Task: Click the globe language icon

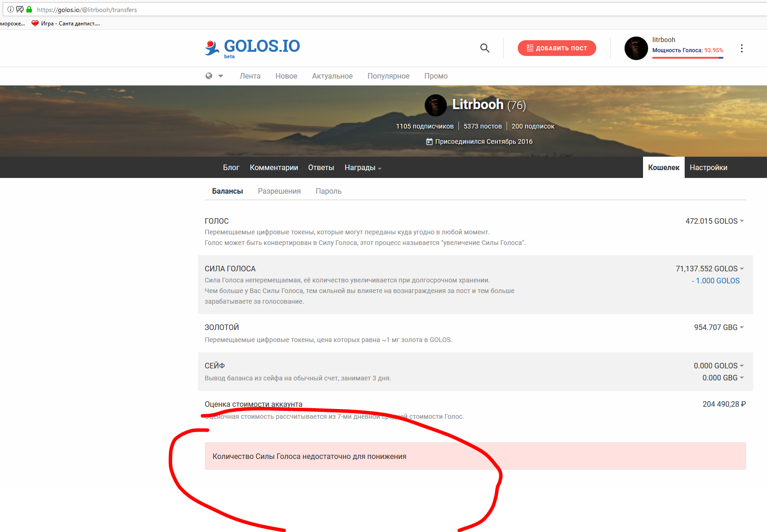Action: point(210,76)
